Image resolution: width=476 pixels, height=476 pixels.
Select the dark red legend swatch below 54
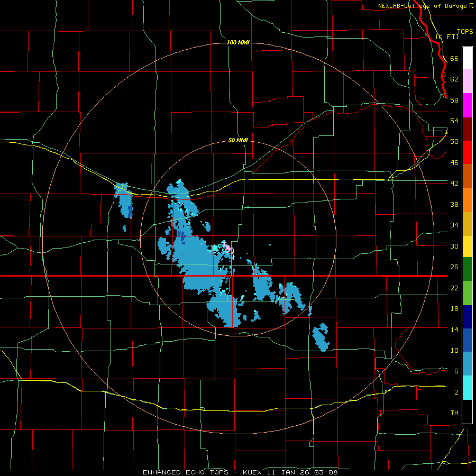[467, 130]
